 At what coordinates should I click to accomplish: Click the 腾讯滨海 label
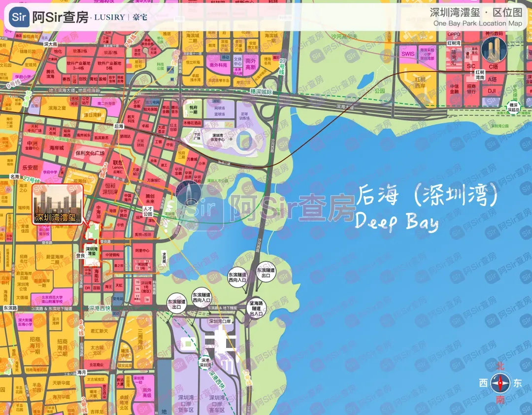[x=50, y=74]
